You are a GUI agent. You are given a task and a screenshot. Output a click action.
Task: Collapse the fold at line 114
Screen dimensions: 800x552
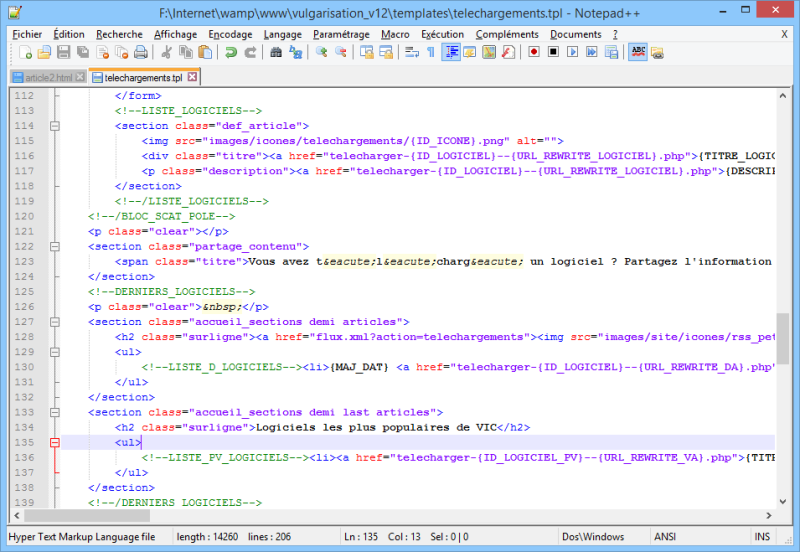tap(55, 126)
